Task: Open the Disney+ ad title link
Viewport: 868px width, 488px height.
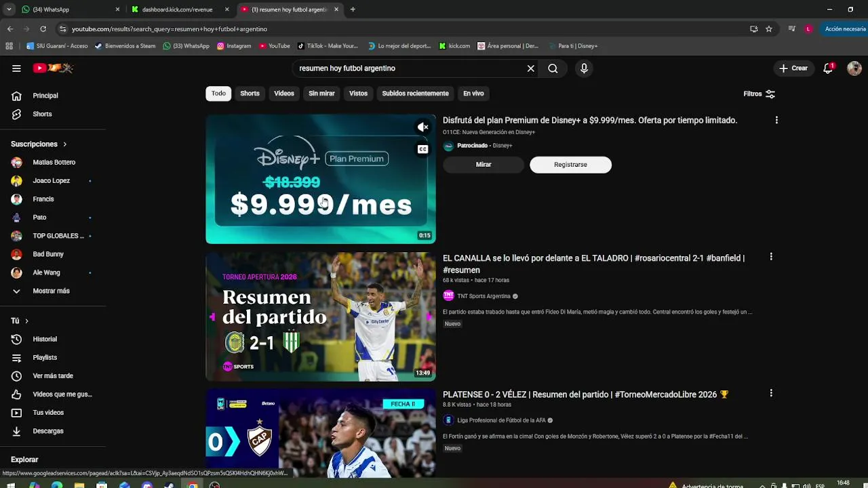Action: click(x=590, y=120)
